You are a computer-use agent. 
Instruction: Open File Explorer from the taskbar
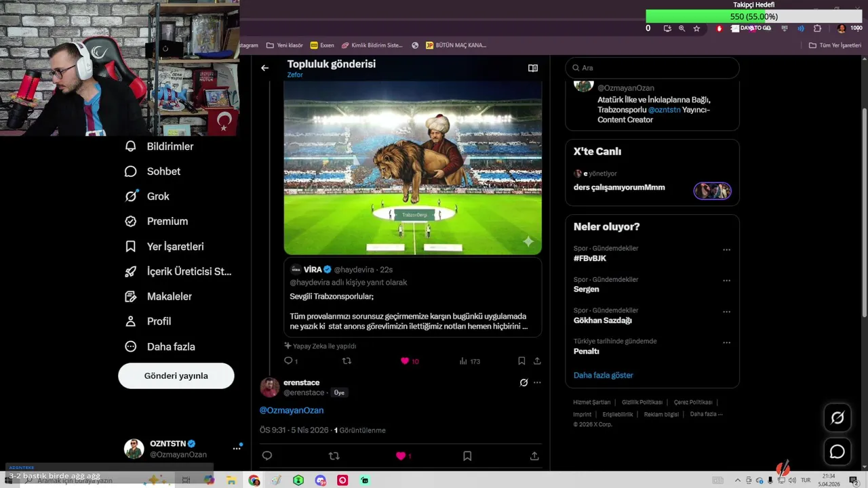(x=231, y=481)
